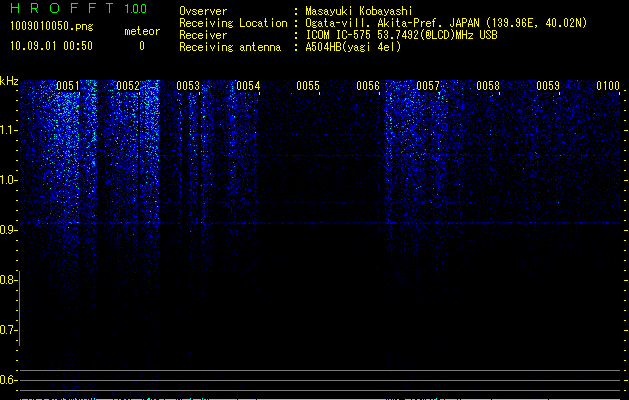Click the 0.8 frequency axis label
This screenshot has height=400, width=629.
click(x=7, y=280)
